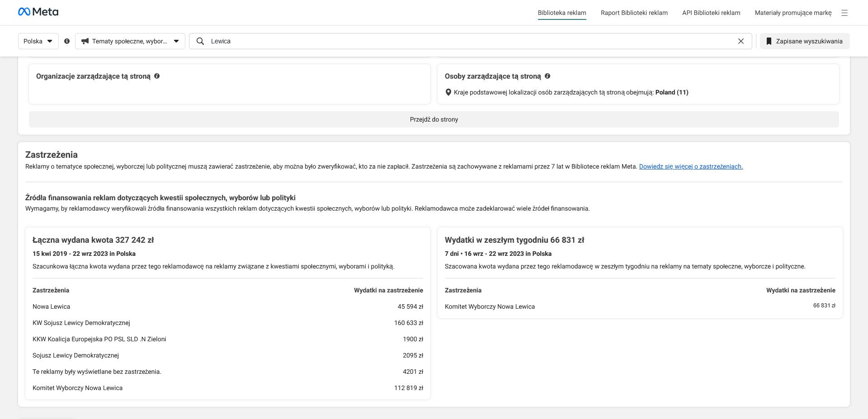Viewport: 868px width, 419px height.
Task: Click the 45 594 zł amount
Action: (x=410, y=306)
